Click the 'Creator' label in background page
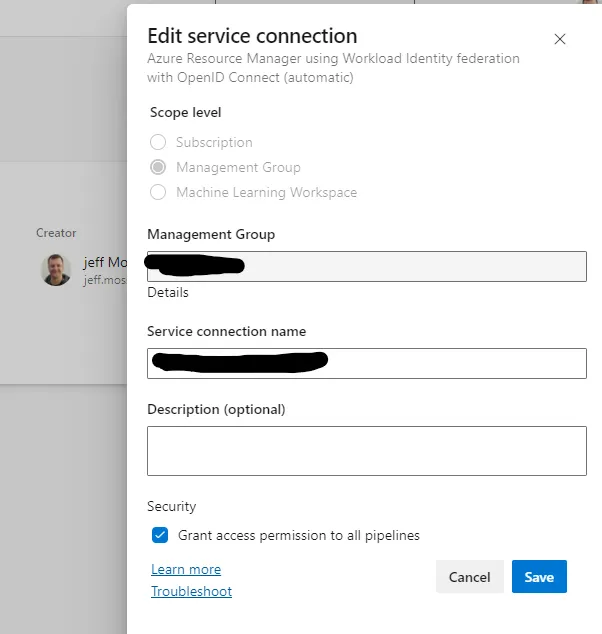 [x=56, y=233]
